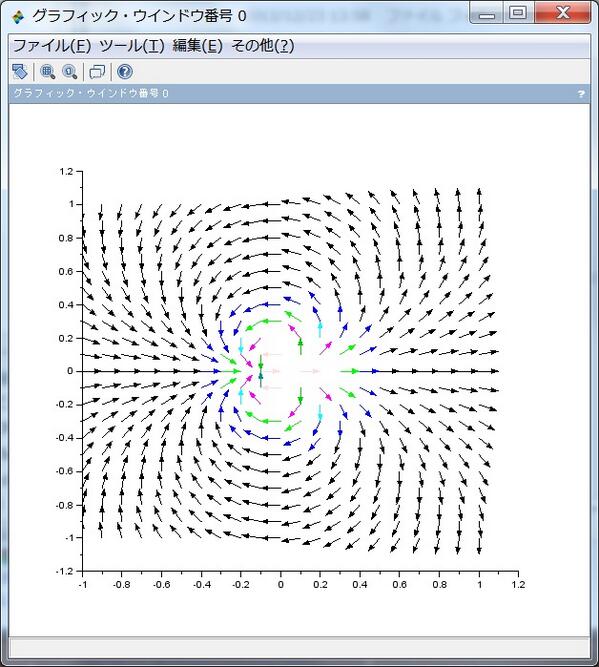
Task: Open the ツール(T) menu
Action: point(132,46)
